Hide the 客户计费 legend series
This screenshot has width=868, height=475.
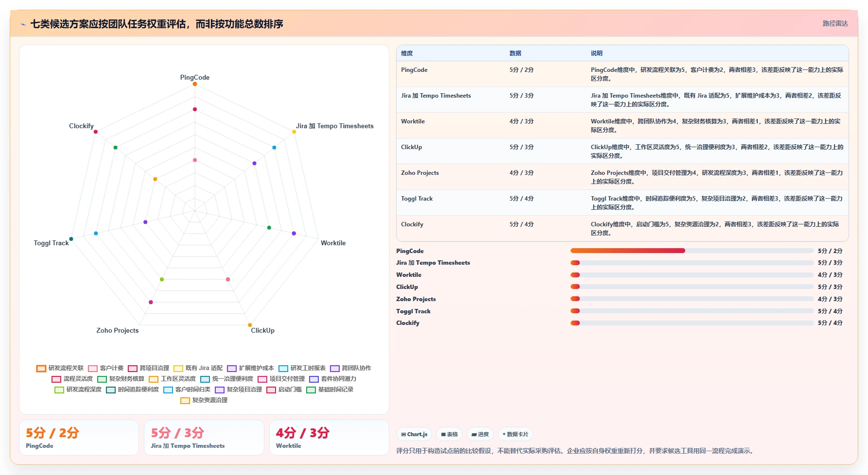pyautogui.click(x=106, y=368)
